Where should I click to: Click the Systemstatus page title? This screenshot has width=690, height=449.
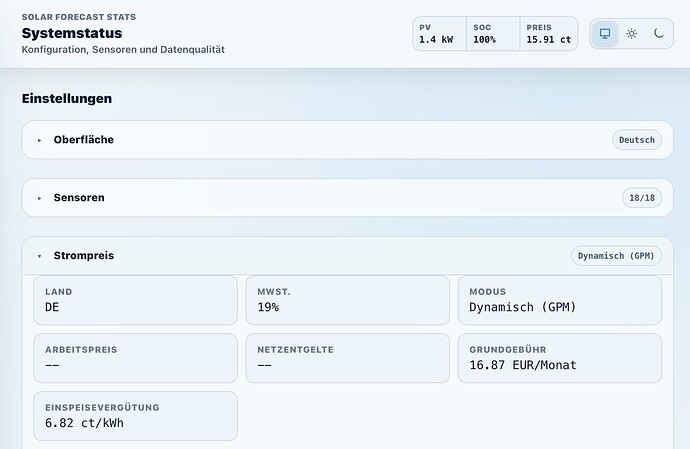(x=72, y=33)
